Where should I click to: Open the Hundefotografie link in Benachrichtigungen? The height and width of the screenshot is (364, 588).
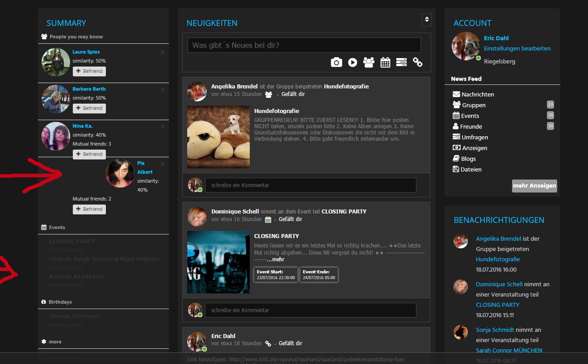pos(498,259)
